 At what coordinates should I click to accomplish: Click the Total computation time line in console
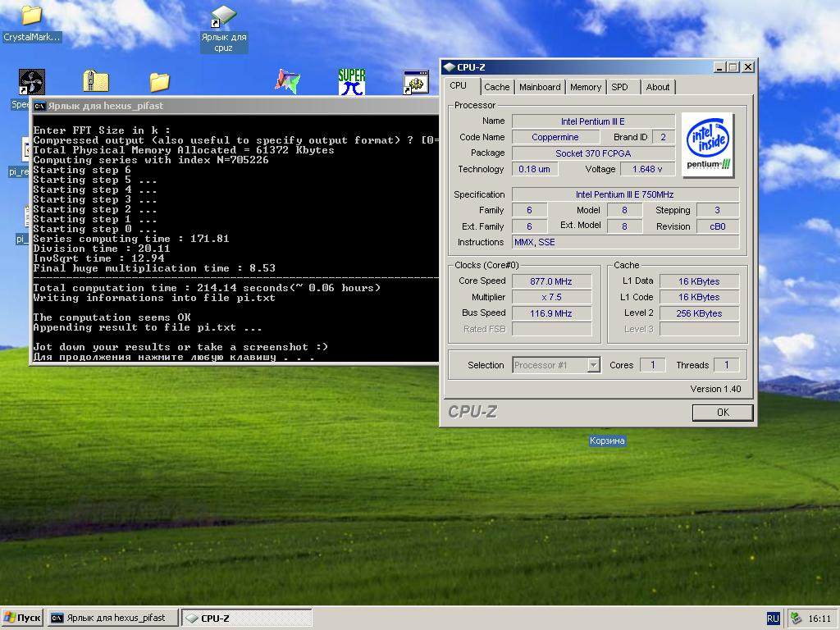(207, 288)
